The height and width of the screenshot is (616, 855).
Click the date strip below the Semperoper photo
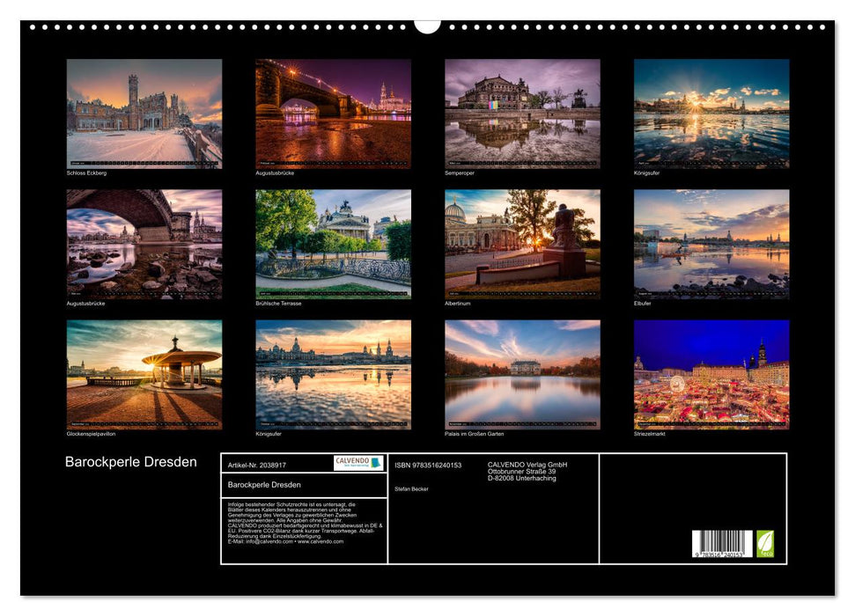(523, 164)
